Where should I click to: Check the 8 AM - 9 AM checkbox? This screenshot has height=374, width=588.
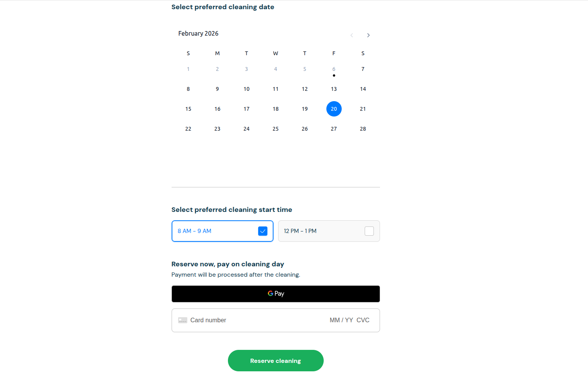click(263, 231)
